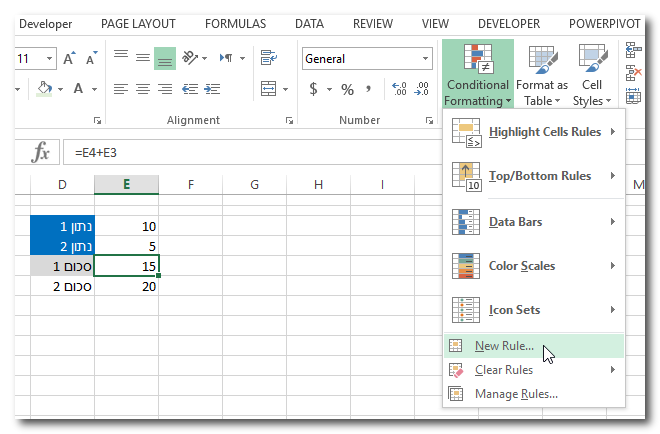Toggle Center horizontal alignment
Screen dimensions: 660x434
143,89
